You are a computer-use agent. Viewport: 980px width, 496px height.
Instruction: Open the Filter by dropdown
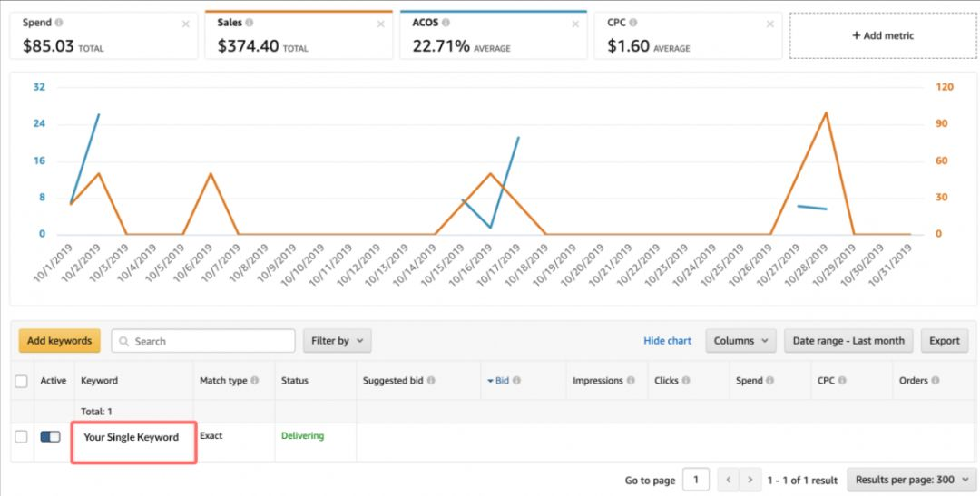pyautogui.click(x=337, y=341)
